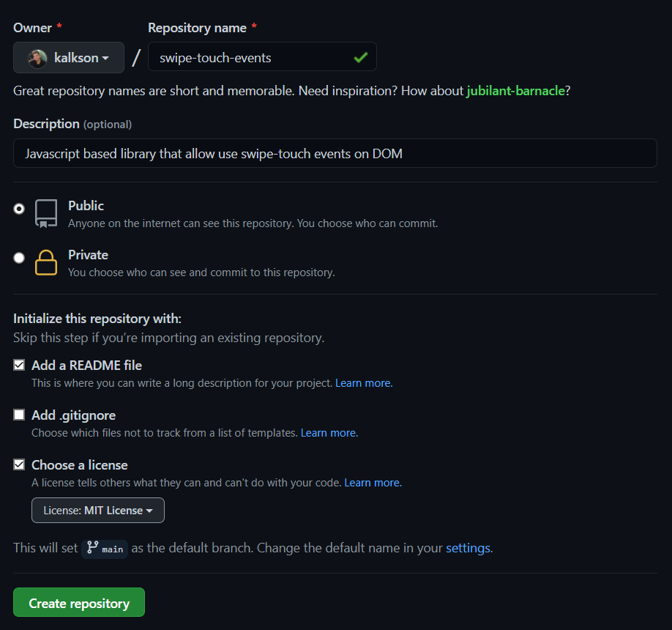Uncheck the Choose a license checkbox
This screenshot has width=672, height=630.
19,464
